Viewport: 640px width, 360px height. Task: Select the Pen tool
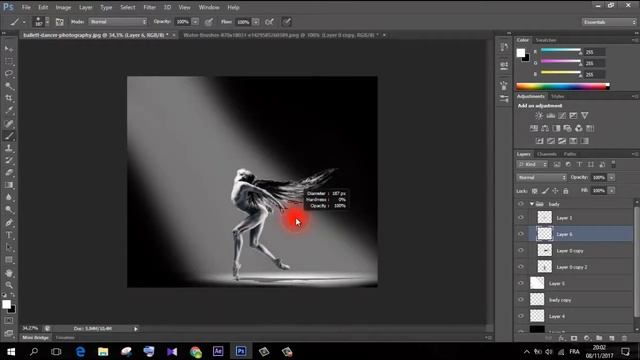(9, 222)
